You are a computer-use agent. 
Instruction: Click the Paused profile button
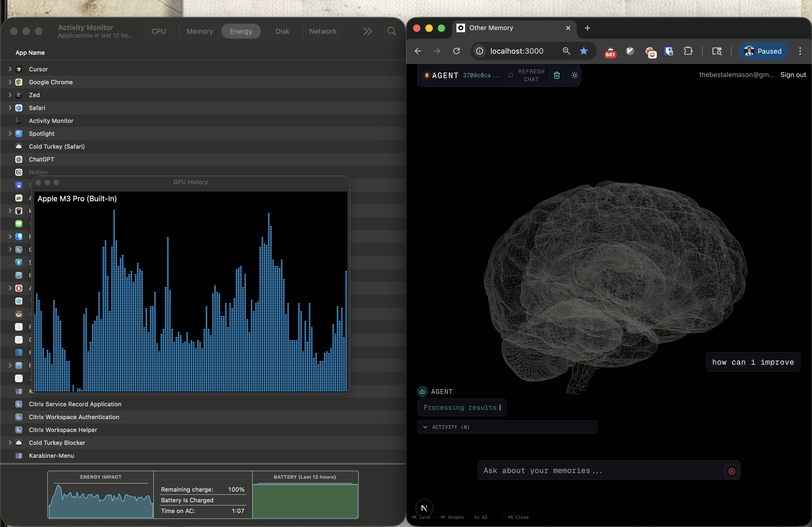point(763,51)
